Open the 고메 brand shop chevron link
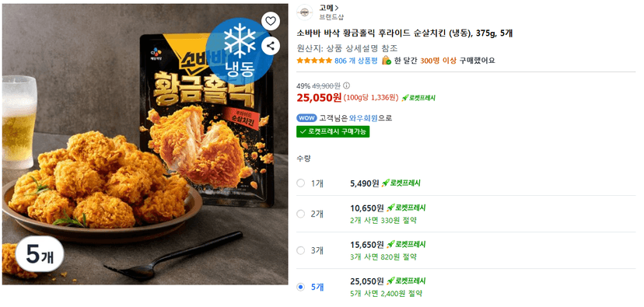Screen dimensions: 644x307 [x=330, y=8]
